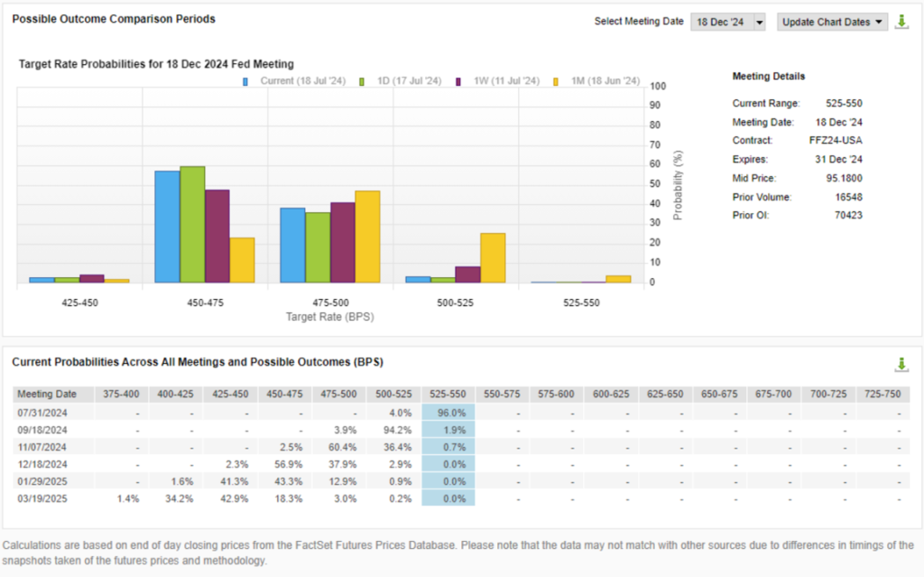924x577 pixels.
Task: Click the 525-550 table column header
Action: coord(448,394)
